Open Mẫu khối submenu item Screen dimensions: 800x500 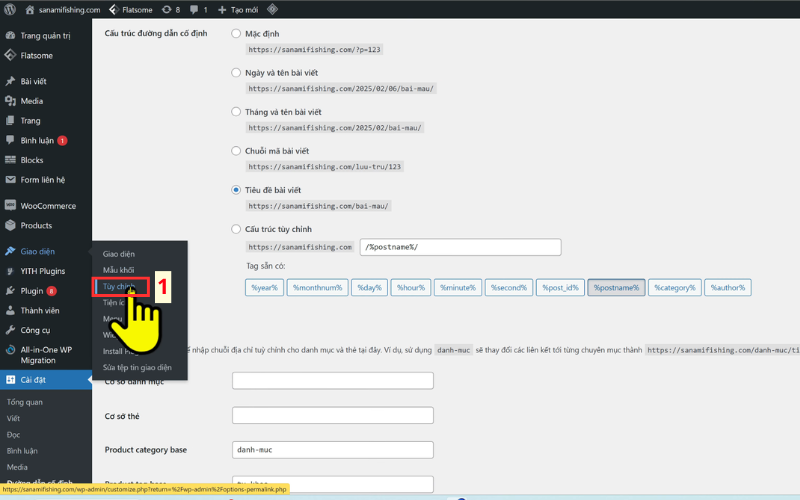[x=118, y=270]
